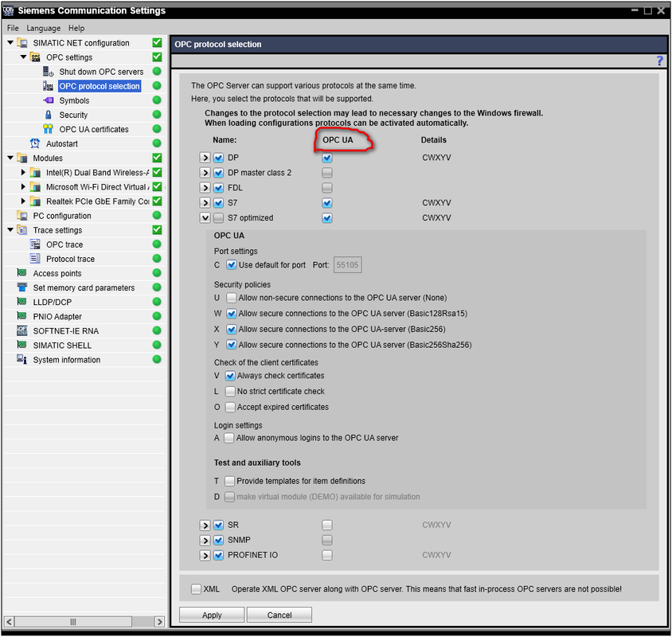Click the Set memory card parameters icon
672x637 pixels.
tap(21, 287)
